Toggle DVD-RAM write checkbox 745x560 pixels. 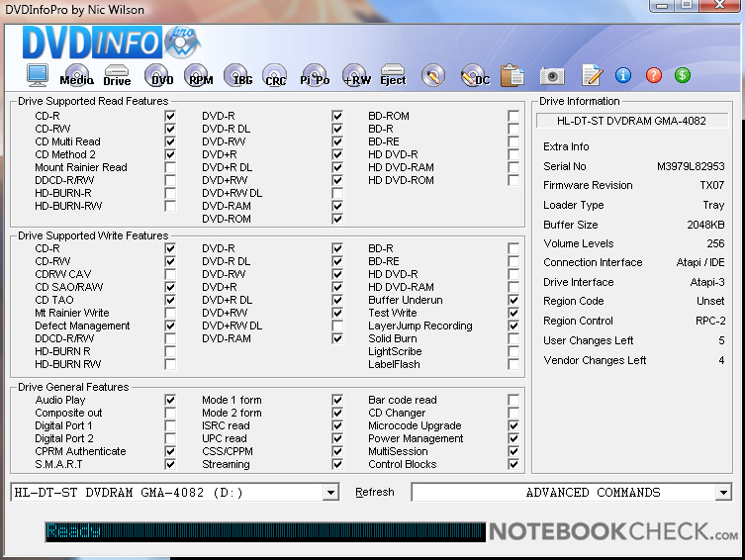pos(337,338)
